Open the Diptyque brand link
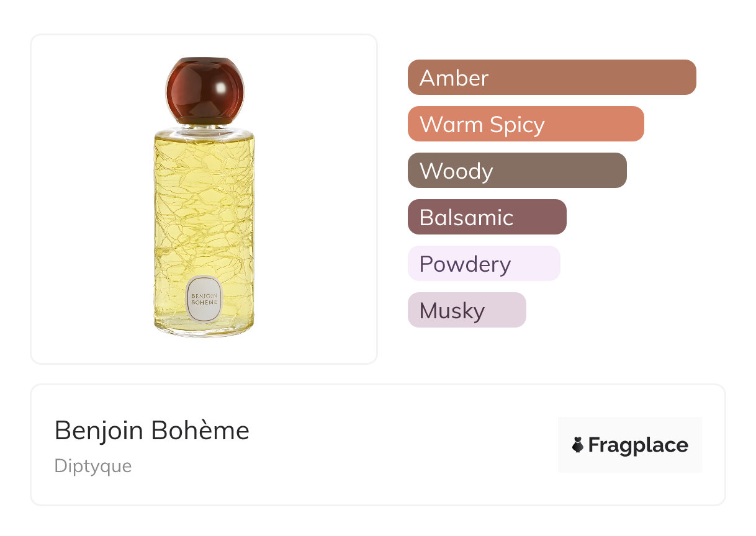 tap(93, 466)
